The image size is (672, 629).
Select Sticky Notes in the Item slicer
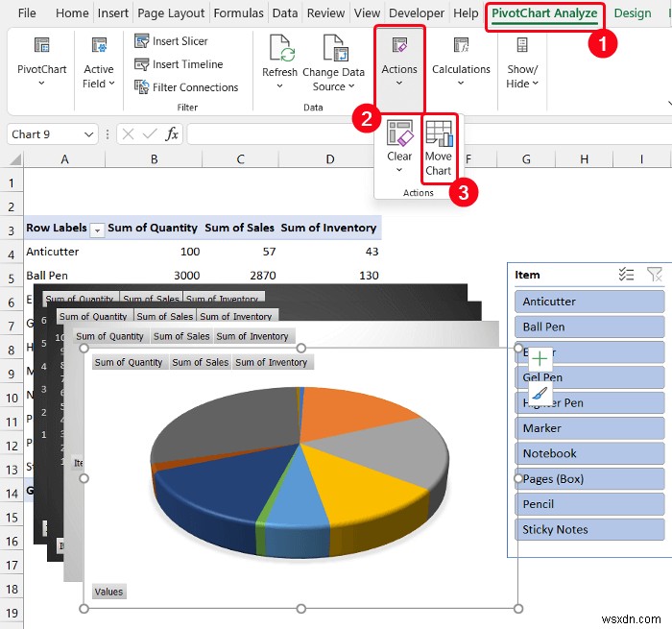[x=589, y=529]
